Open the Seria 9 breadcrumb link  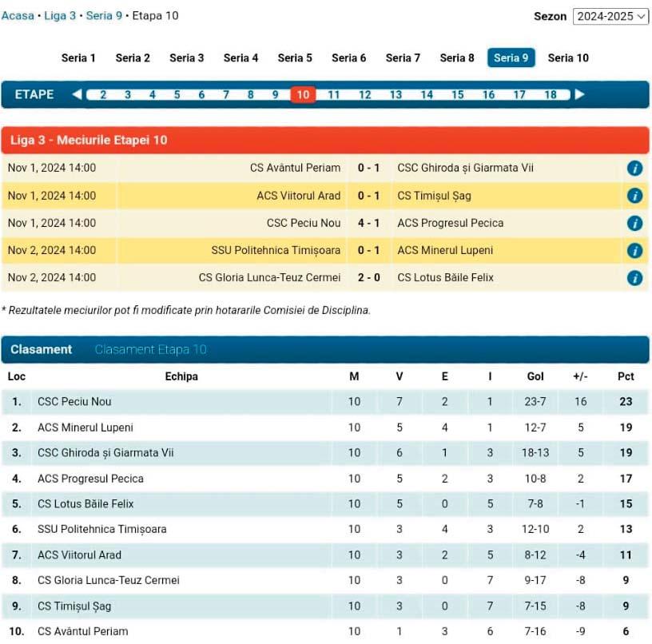tap(104, 16)
